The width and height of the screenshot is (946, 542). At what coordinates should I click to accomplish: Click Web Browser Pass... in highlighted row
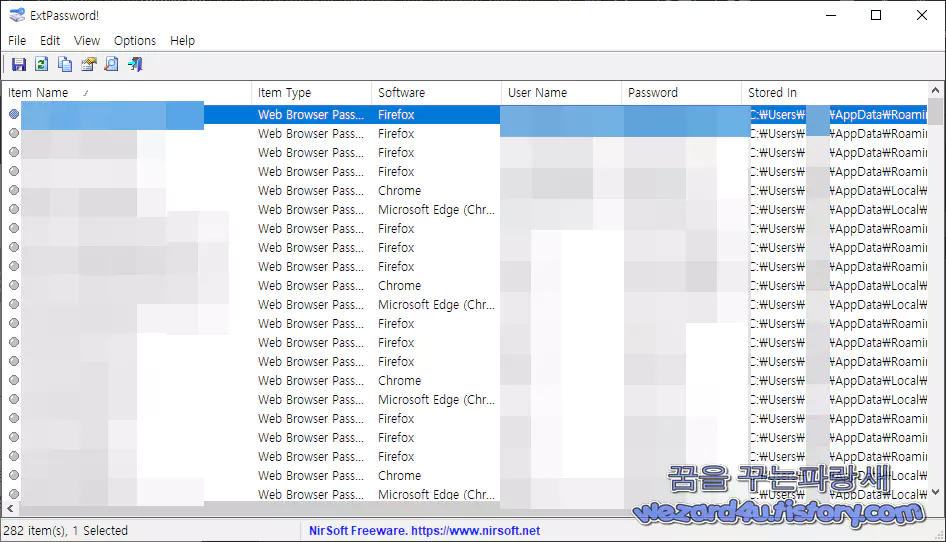[x=311, y=114]
